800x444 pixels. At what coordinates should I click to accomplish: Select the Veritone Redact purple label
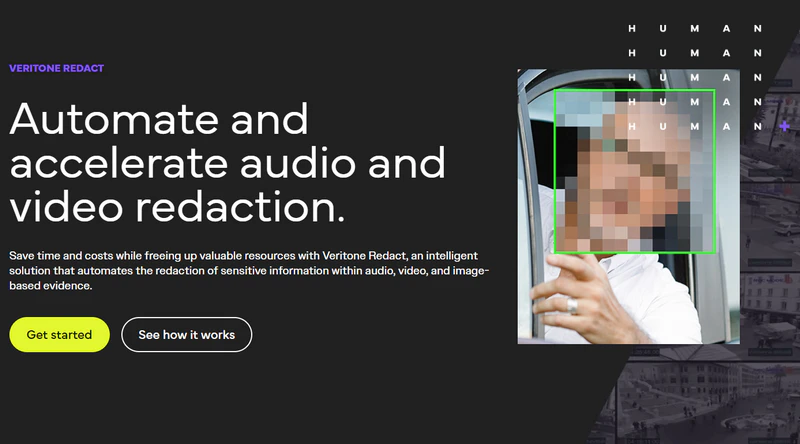[x=57, y=68]
